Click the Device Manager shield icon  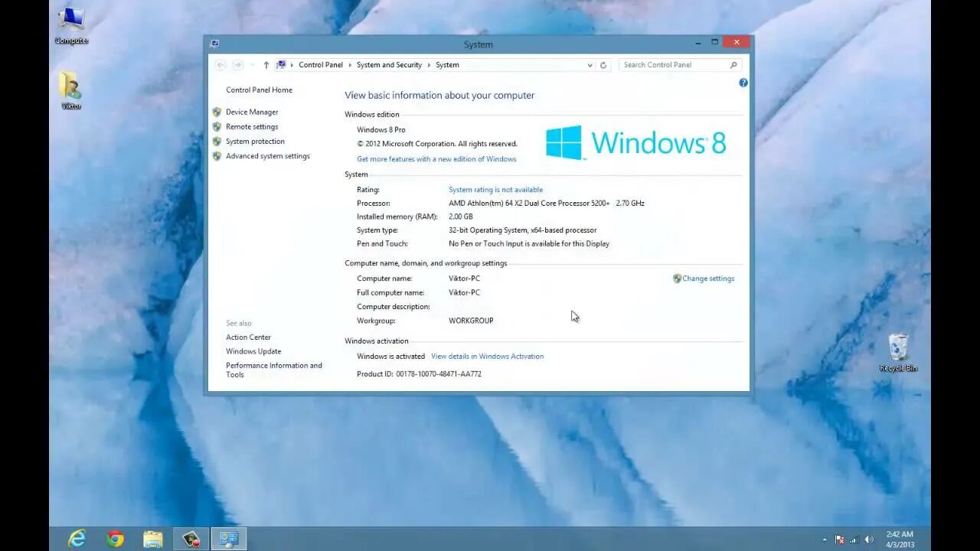click(x=217, y=112)
